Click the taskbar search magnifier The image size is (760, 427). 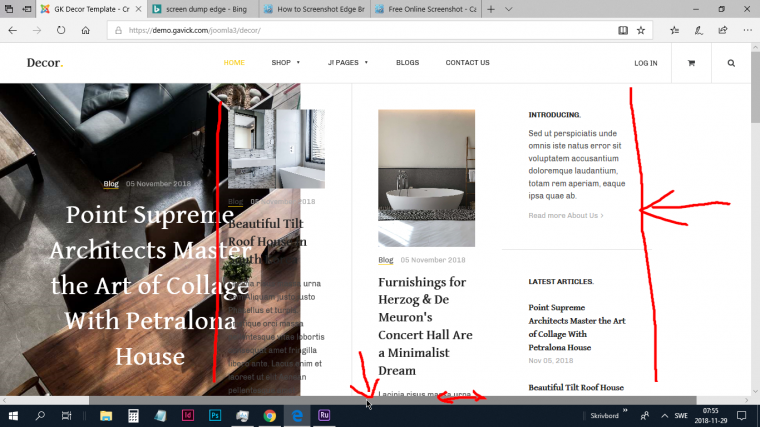(40, 416)
